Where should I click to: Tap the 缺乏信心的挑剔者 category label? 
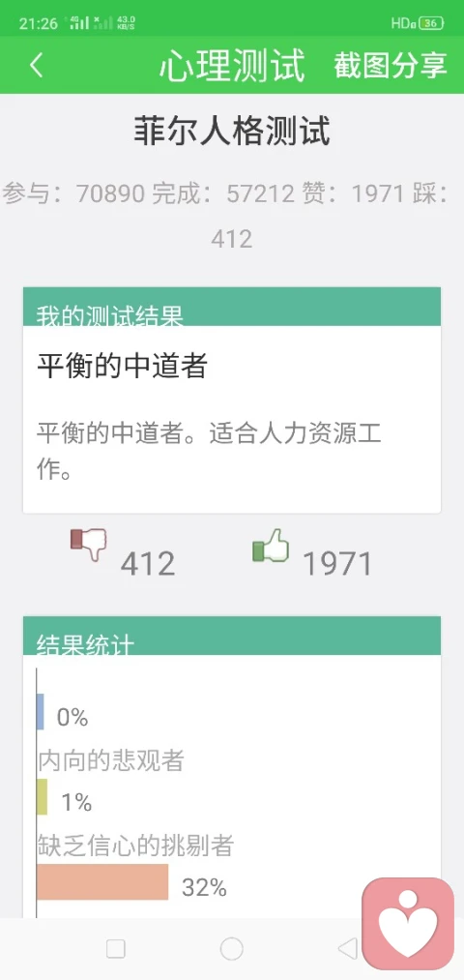pyautogui.click(x=135, y=846)
